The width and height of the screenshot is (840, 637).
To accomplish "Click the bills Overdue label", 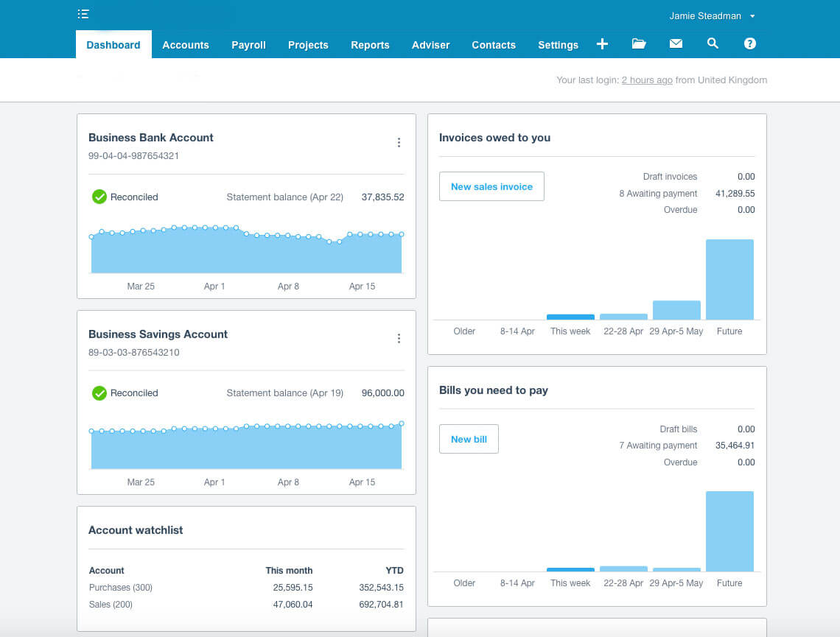I will tap(680, 462).
